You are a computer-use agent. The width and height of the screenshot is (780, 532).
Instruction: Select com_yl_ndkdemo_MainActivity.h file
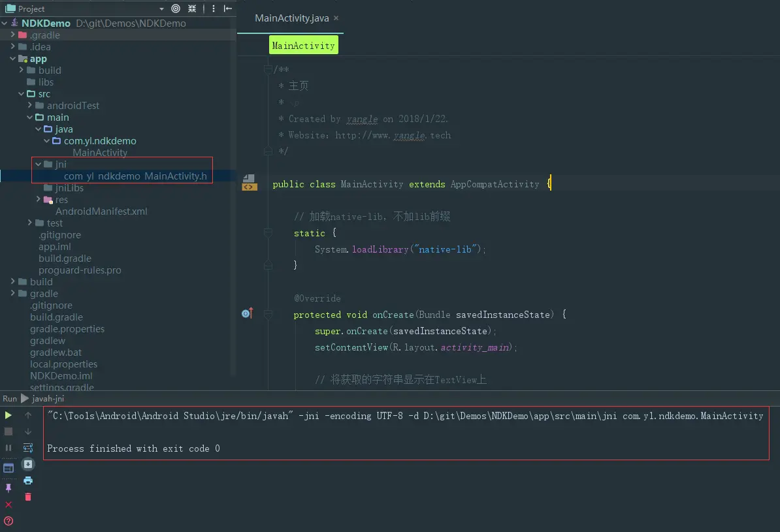coord(135,176)
